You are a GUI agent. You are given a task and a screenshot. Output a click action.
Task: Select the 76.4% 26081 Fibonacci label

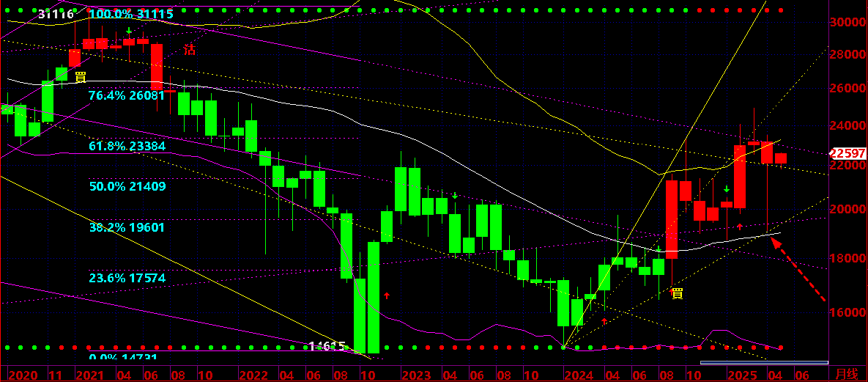click(x=127, y=95)
